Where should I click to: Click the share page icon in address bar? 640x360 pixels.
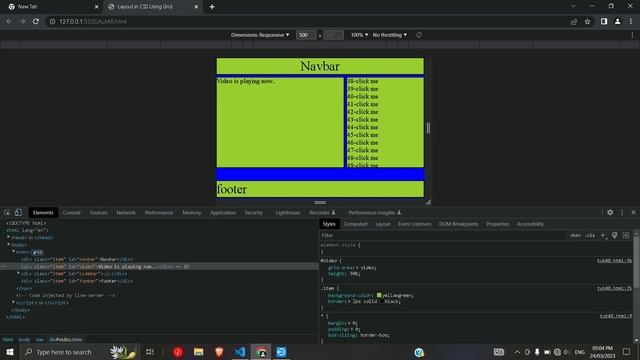click(x=574, y=21)
